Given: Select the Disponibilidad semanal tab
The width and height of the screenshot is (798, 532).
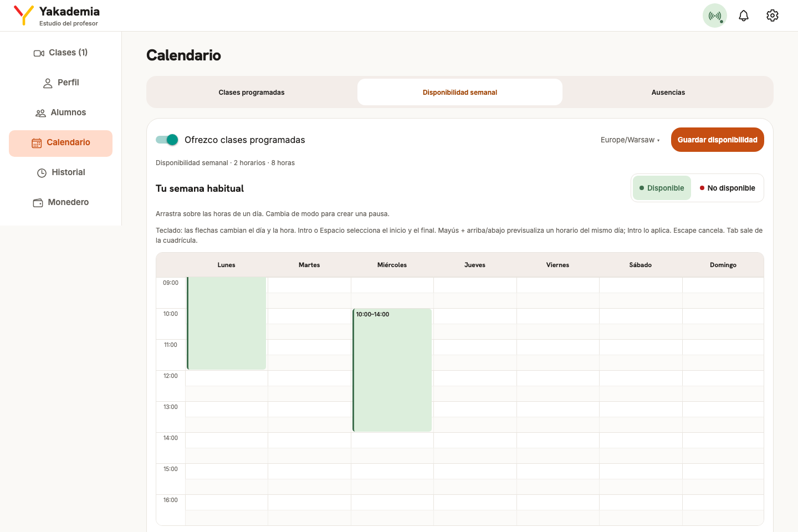Looking at the screenshot, I should click(x=460, y=92).
